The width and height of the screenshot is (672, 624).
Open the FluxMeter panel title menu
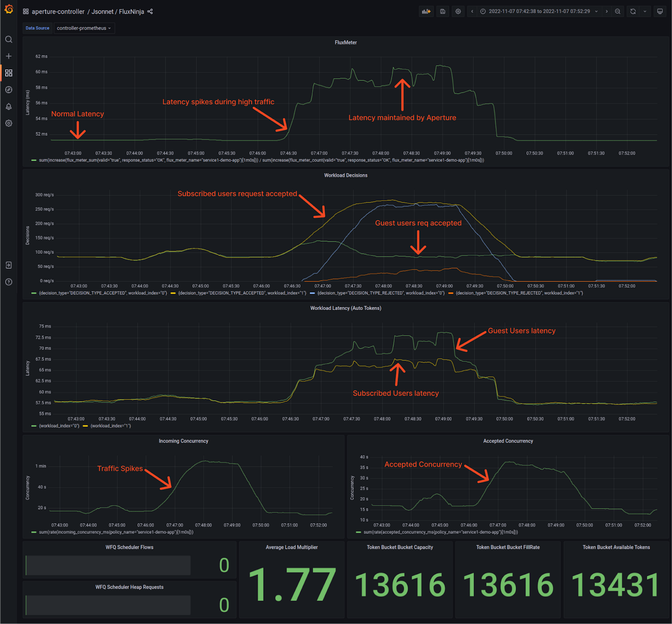(346, 43)
